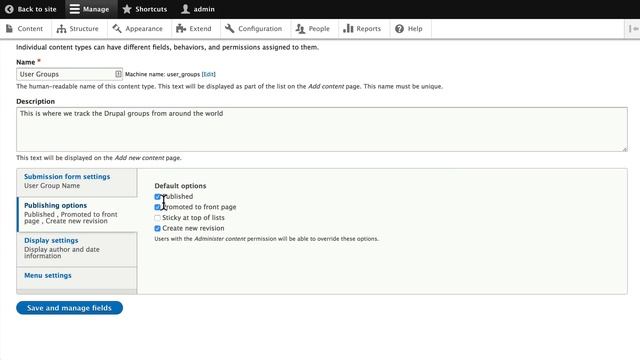Click the Help question mark icon
The width and height of the screenshot is (640, 360).
(x=400, y=29)
